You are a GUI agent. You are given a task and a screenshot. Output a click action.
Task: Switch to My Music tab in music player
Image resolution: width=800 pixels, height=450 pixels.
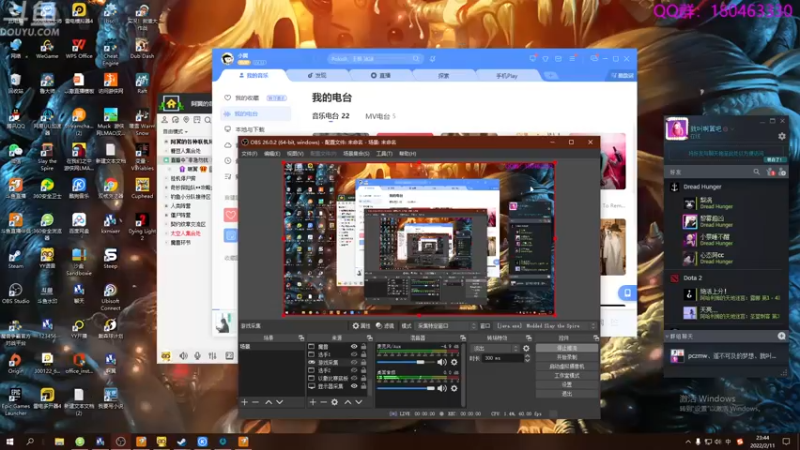pyautogui.click(x=254, y=76)
